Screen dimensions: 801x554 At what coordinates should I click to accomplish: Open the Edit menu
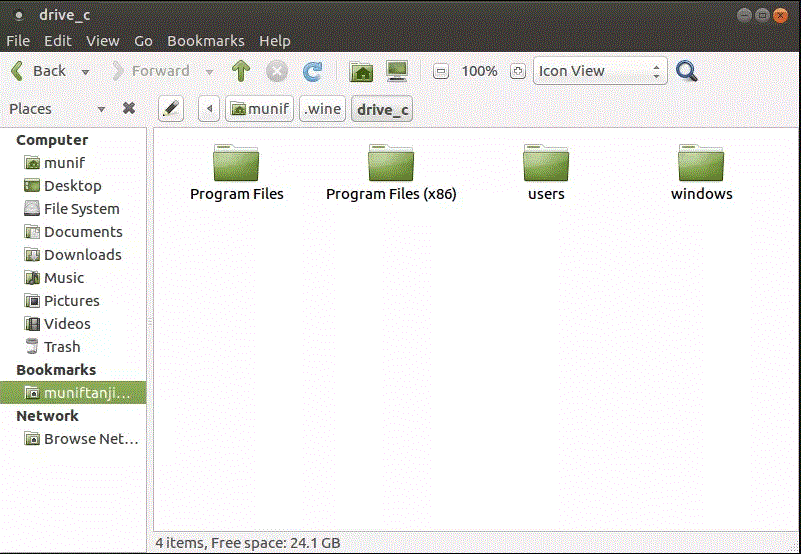tap(58, 41)
